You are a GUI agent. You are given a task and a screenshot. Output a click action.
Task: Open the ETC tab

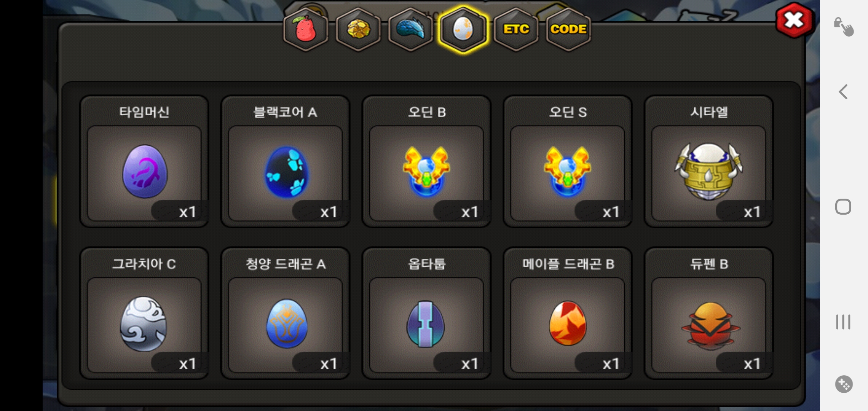(x=516, y=29)
